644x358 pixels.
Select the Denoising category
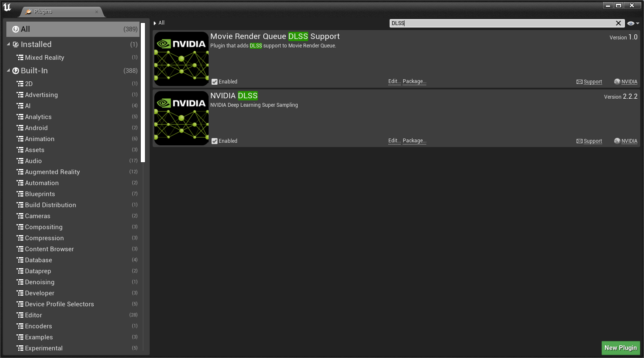[73, 282]
